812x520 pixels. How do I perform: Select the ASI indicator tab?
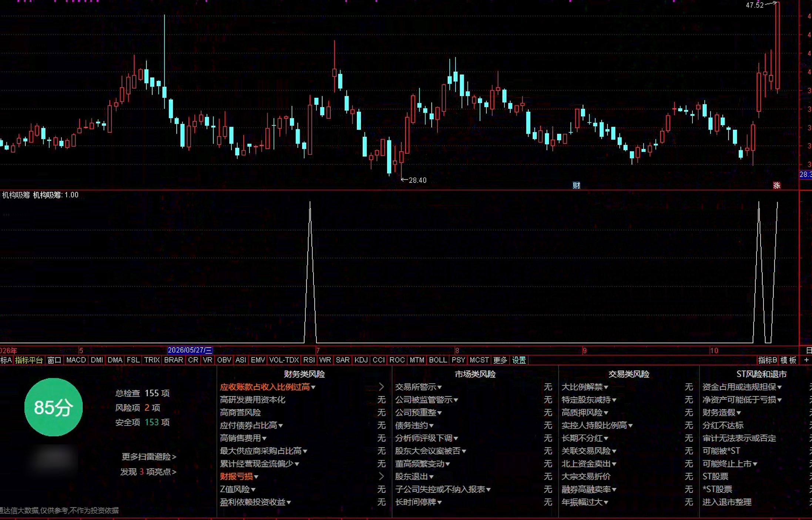[x=241, y=360]
